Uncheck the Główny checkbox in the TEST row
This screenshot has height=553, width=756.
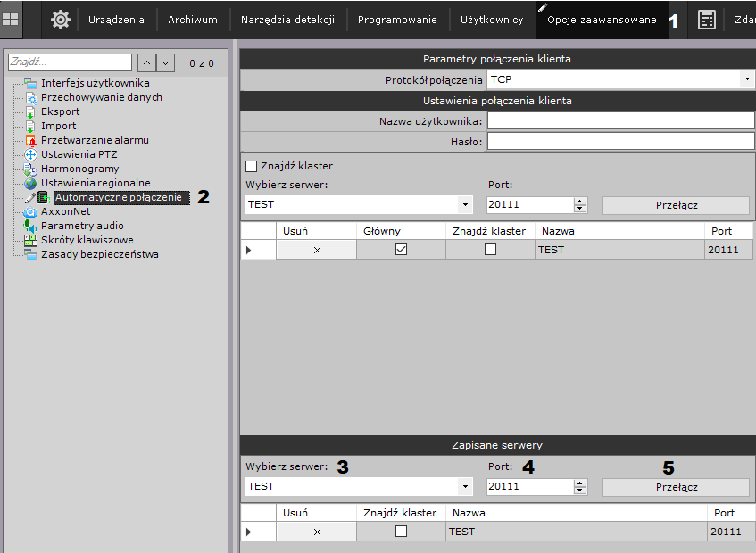[401, 250]
